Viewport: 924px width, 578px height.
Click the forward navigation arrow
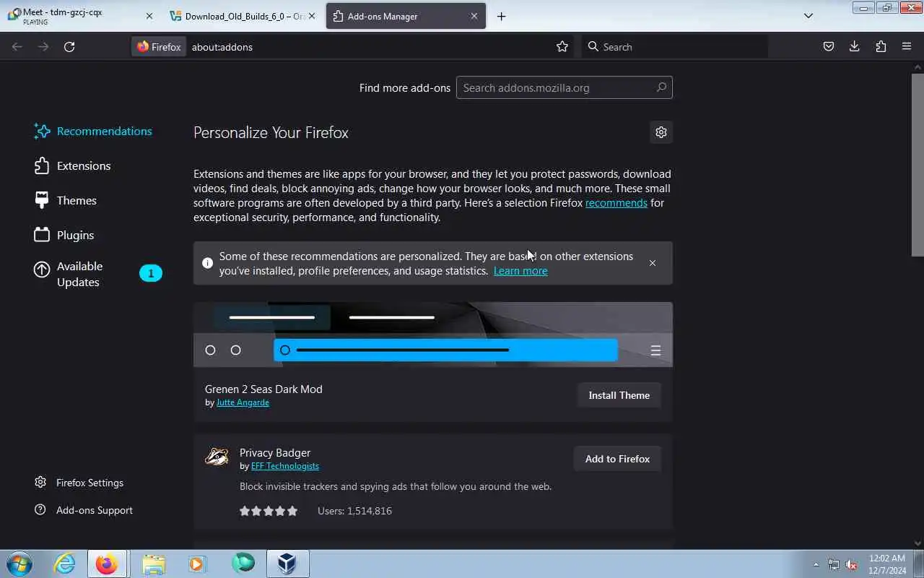(43, 47)
